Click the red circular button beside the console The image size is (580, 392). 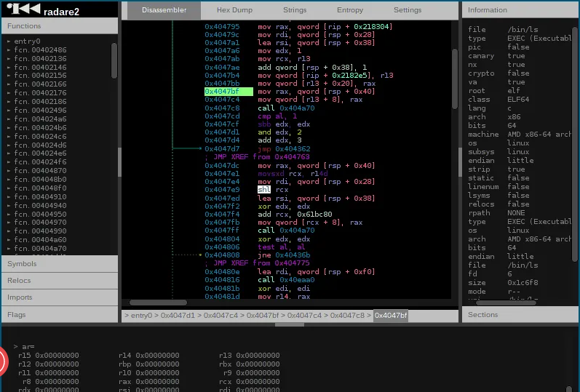pyautogui.click(x=4, y=361)
